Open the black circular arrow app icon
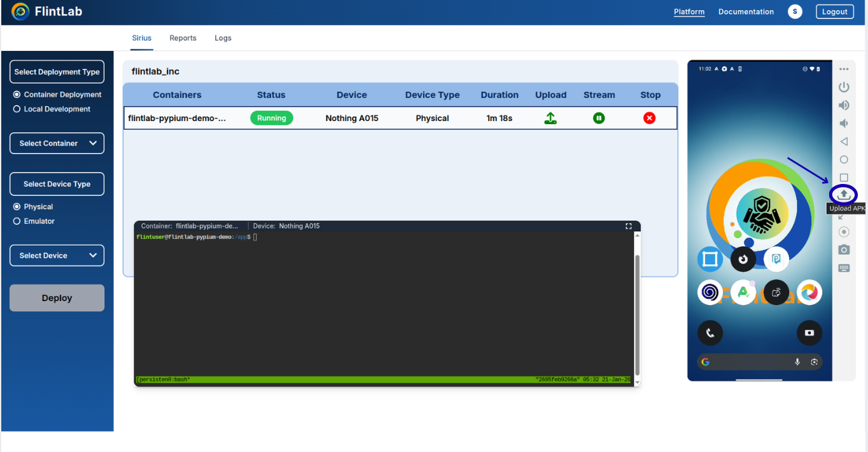 coord(743,259)
